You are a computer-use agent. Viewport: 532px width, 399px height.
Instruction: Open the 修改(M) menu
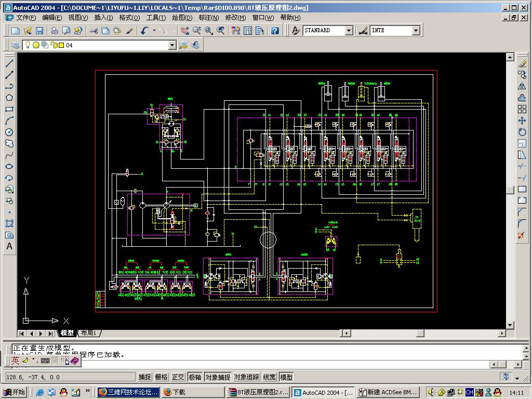(235, 18)
